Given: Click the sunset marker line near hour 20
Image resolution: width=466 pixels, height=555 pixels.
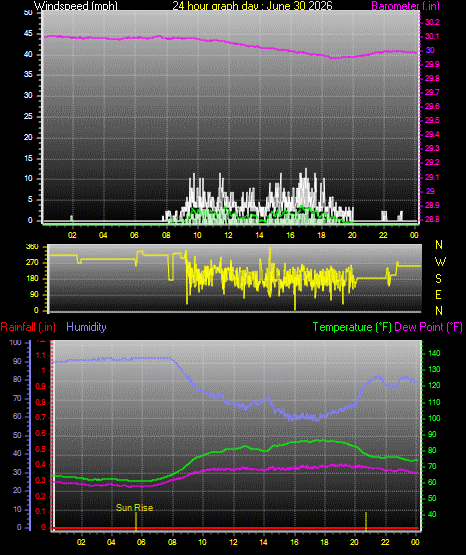Looking at the screenshot, I should 366,521.
